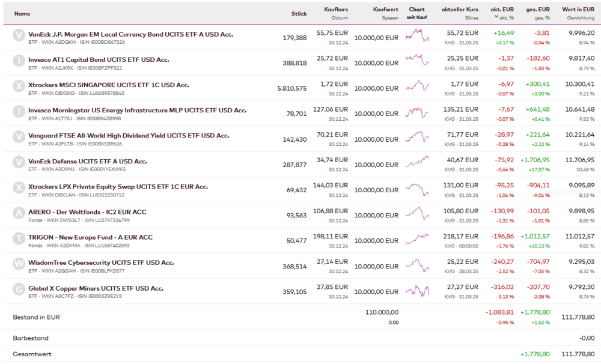Image resolution: width=601 pixels, height=364 pixels.
Task: Click the Global X Copper Miners icon
Action: [x=19, y=289]
